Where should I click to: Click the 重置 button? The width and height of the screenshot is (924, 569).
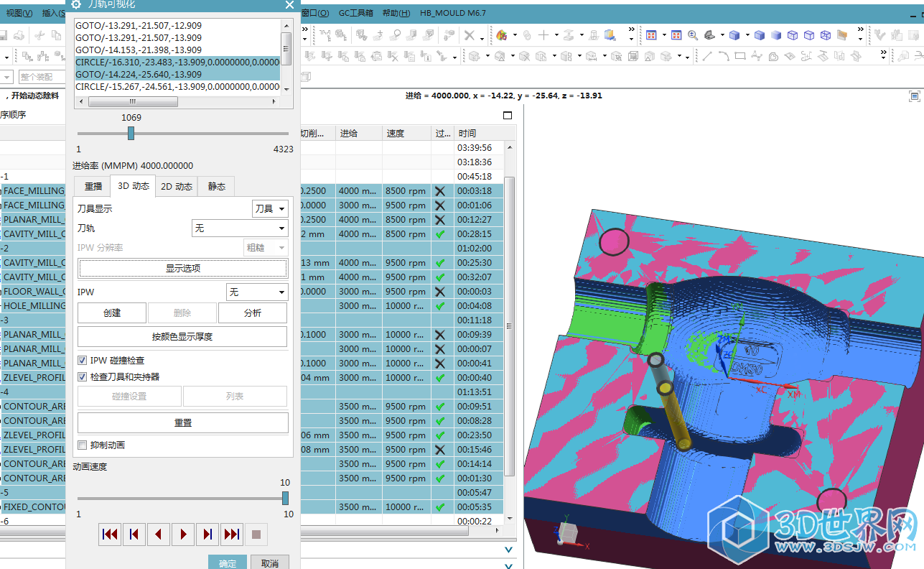pos(183,422)
